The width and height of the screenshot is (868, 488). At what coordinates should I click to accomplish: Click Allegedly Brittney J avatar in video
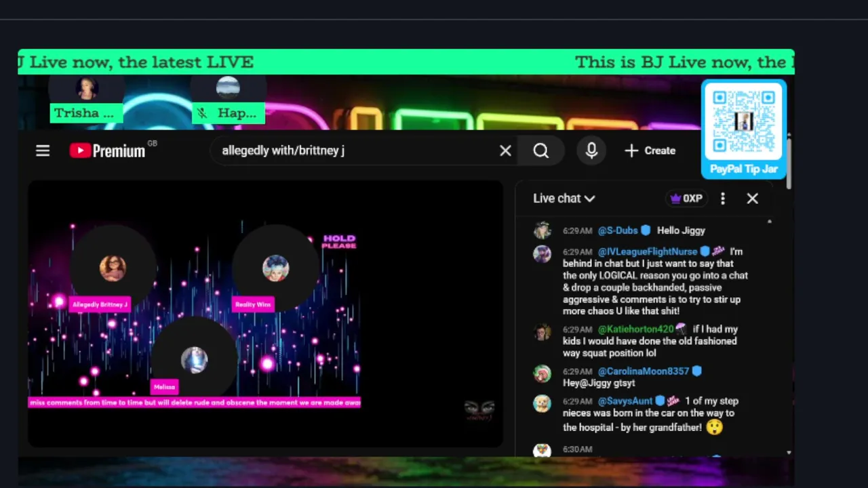(113, 268)
